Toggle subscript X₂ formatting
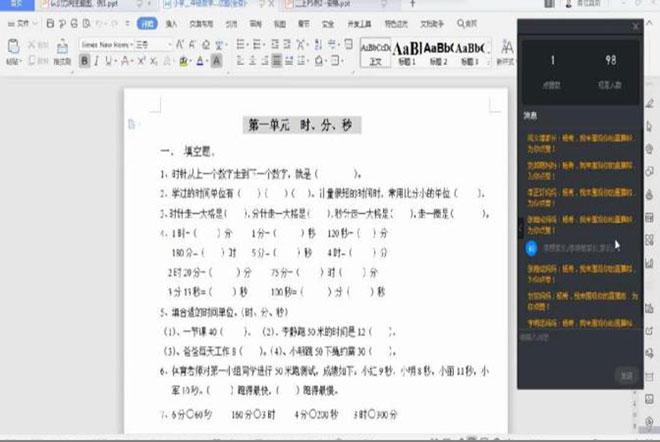Viewport: 660px width, 442px height. (154, 61)
